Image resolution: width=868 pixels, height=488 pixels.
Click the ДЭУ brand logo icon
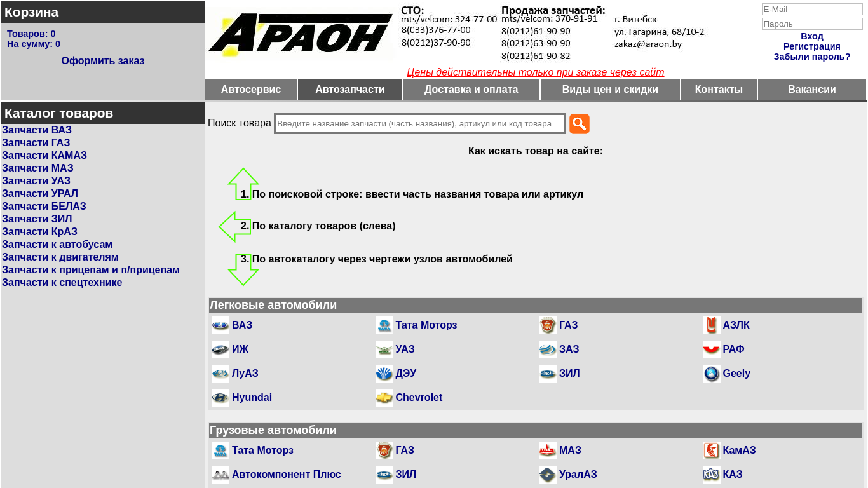point(384,374)
